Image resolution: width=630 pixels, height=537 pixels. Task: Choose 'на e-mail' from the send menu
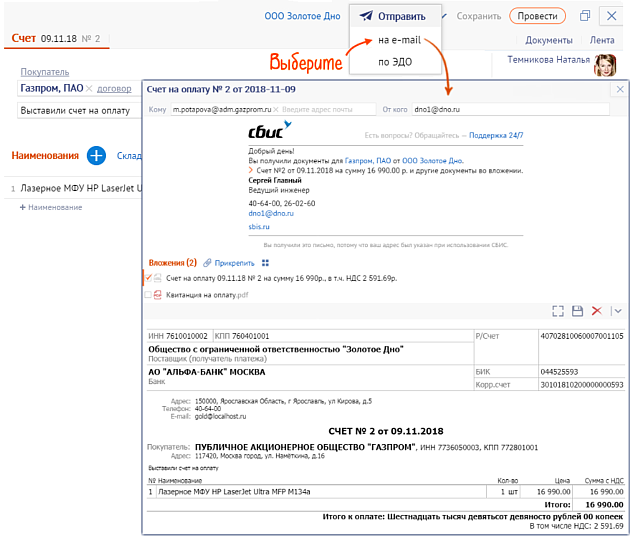point(399,40)
